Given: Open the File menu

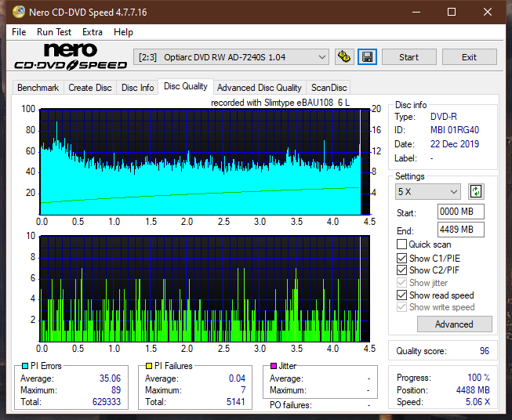Looking at the screenshot, I should tap(19, 32).
